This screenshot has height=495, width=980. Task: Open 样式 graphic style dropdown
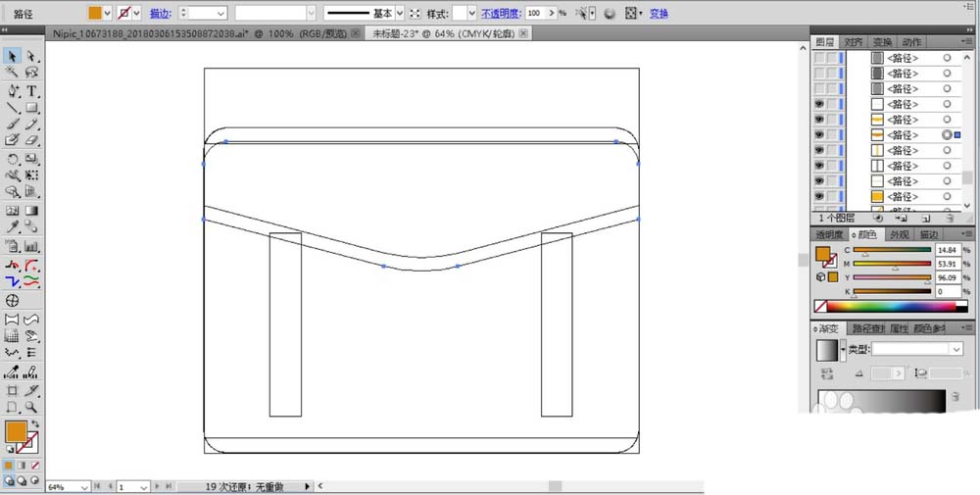point(471,13)
